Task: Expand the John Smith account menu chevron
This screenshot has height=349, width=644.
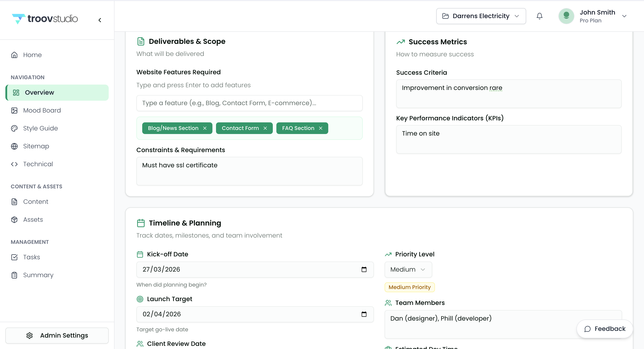Action: pyautogui.click(x=624, y=16)
